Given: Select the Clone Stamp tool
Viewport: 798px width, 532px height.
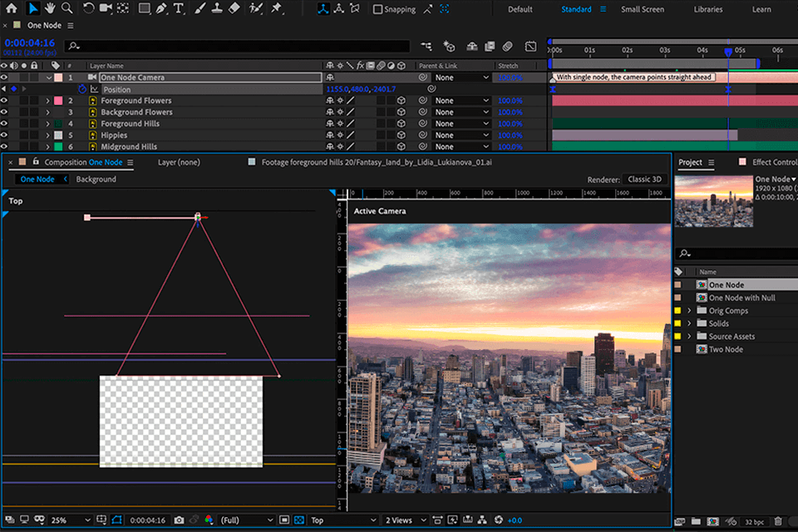Looking at the screenshot, I should click(x=217, y=8).
